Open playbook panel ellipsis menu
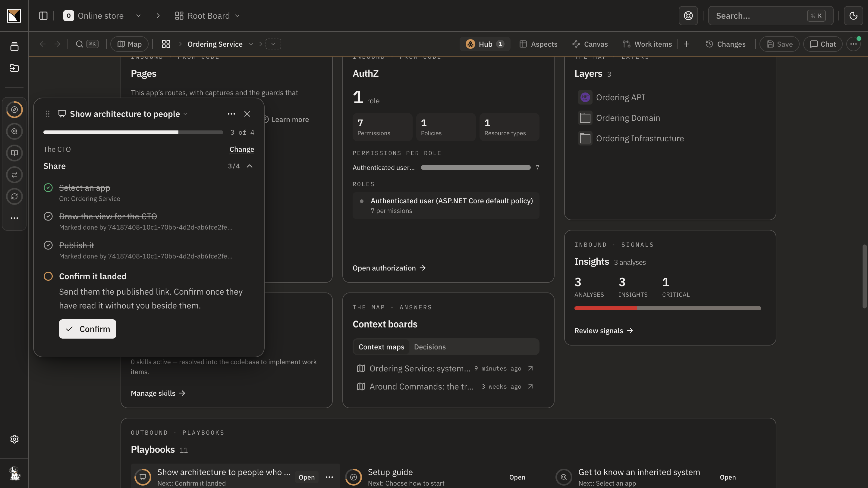 click(231, 114)
